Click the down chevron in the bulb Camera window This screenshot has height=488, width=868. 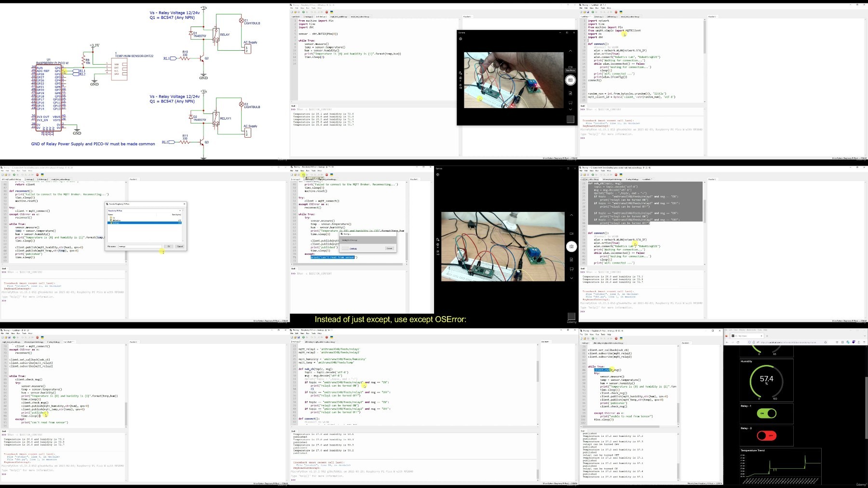(x=571, y=278)
